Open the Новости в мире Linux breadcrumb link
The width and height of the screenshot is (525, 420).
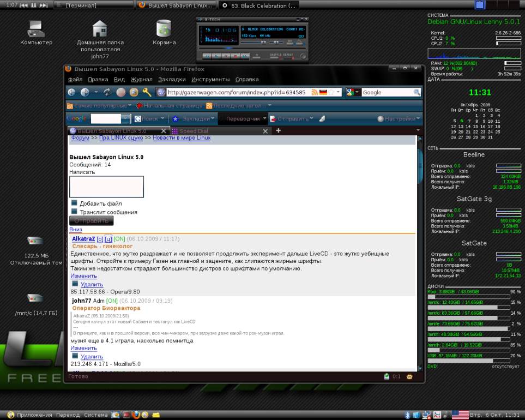point(182,137)
